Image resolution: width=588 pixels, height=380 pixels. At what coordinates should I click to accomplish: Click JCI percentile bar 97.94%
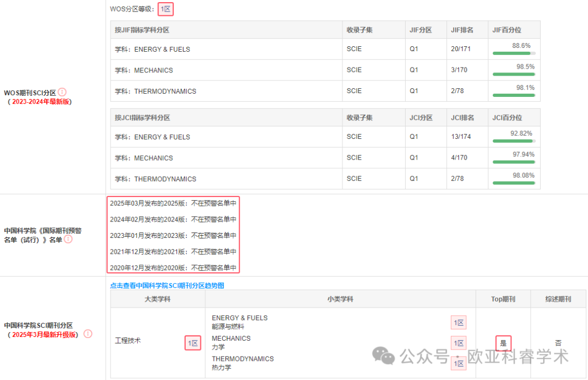click(x=514, y=162)
